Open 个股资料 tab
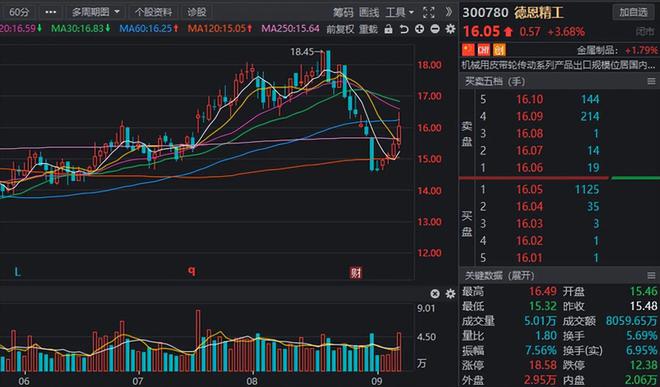The height and width of the screenshot is (387, 660). point(154,12)
